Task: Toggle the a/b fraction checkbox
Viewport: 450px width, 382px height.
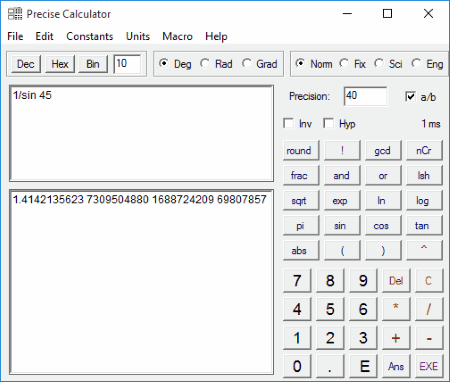Action: pos(421,97)
